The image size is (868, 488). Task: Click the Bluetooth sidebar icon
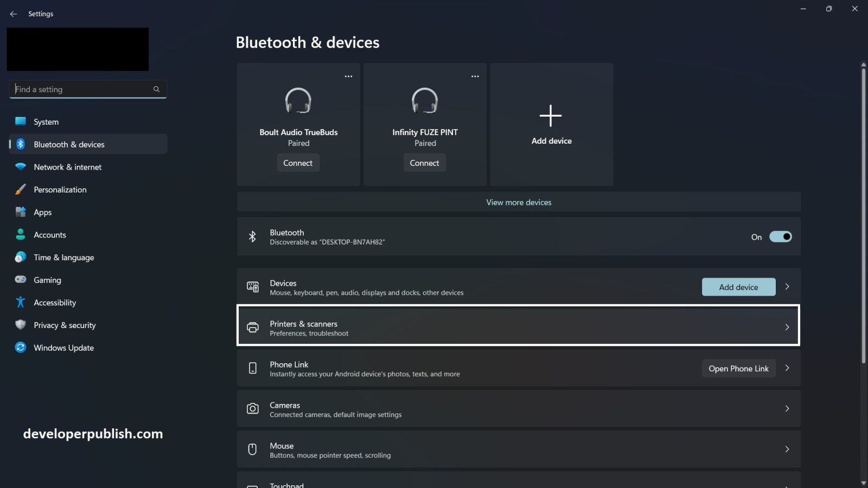[x=21, y=144]
